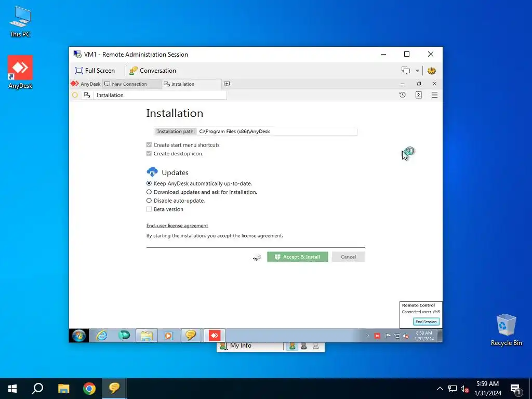Toggle Create desktop icon checkbox
532x399 pixels.
click(149, 153)
